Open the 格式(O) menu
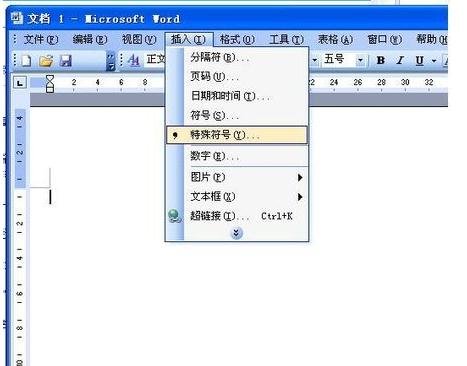The width and height of the screenshot is (467, 366). click(237, 40)
